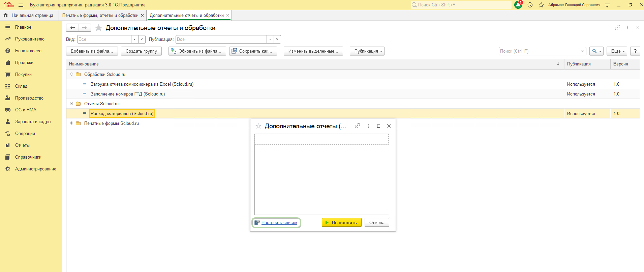Click Изменить выделенные button
This screenshot has height=272, width=644.
313,51
